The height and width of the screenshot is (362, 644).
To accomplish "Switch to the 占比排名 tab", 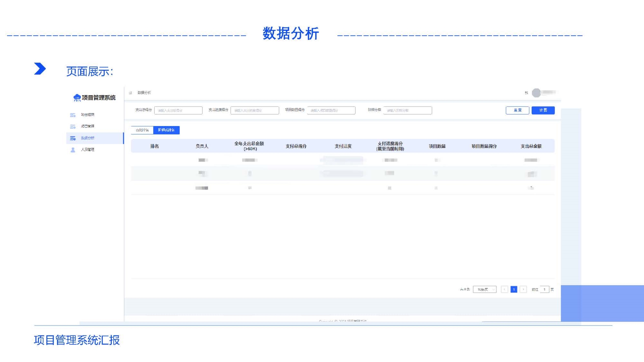I will tap(142, 130).
